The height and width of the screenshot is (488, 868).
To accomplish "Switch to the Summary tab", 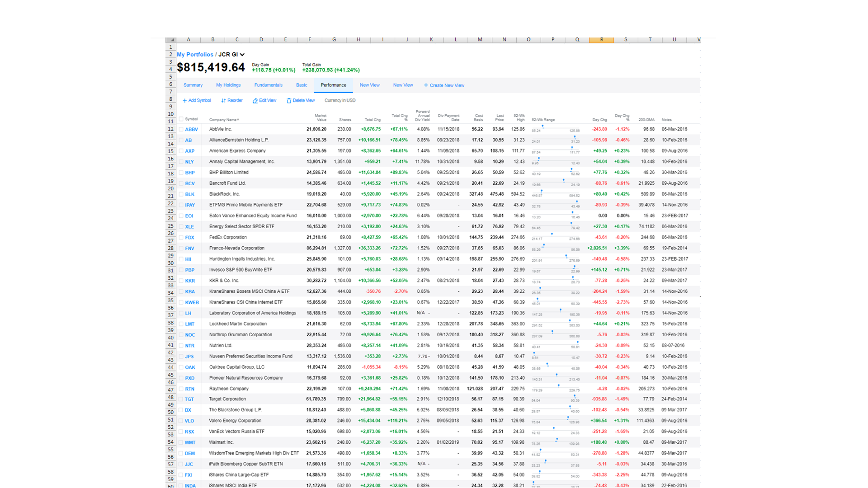I will pos(193,85).
